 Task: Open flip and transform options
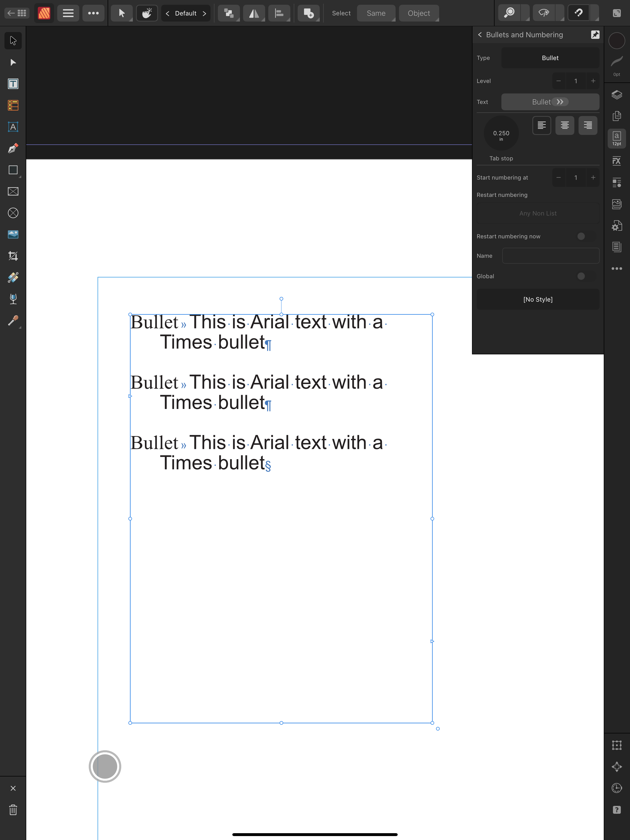click(254, 13)
